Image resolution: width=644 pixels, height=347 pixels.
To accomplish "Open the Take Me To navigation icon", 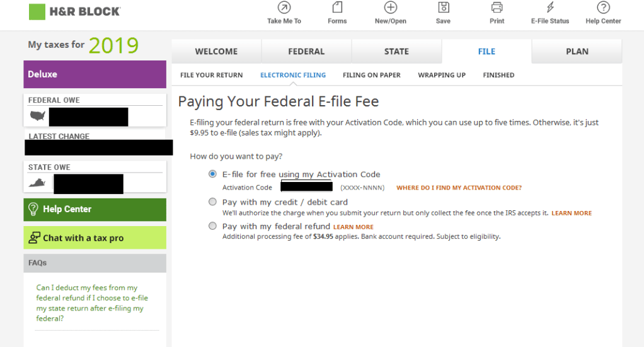I will click(x=284, y=8).
